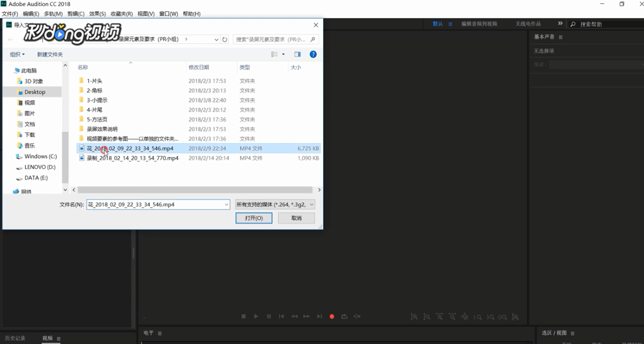Click the file list horizontal scrollbar
644x344 pixels.
pyautogui.click(x=195, y=190)
